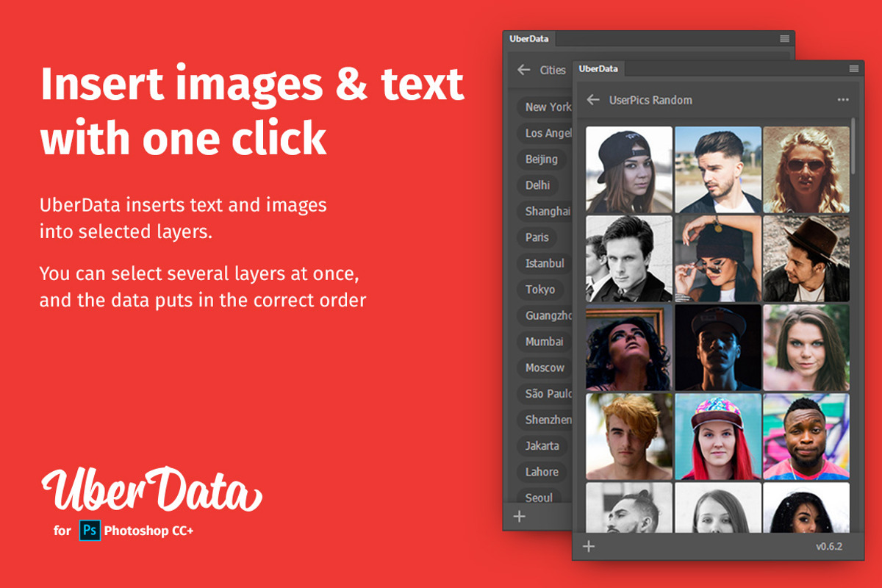Insert the Mumbai city tag
Screen dimensions: 882x588
point(545,342)
